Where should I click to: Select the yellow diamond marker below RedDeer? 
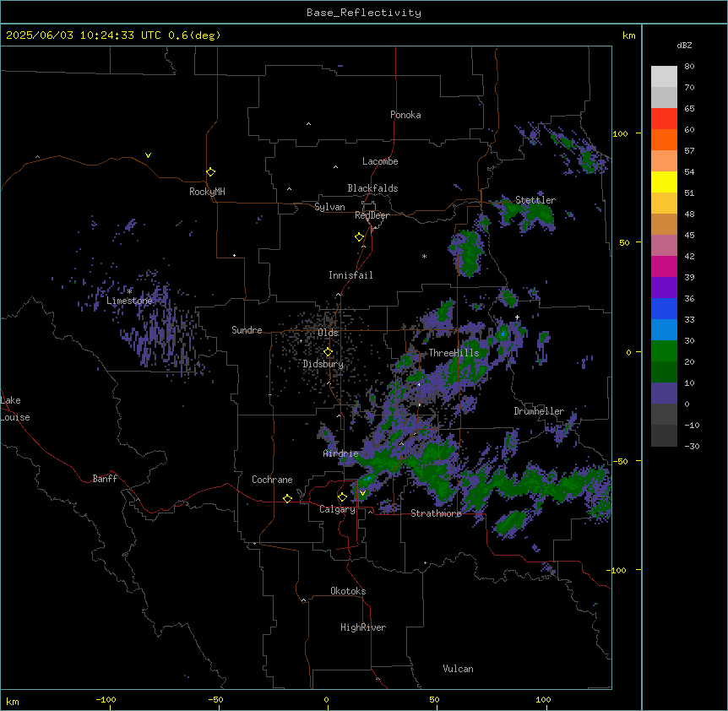tap(359, 237)
